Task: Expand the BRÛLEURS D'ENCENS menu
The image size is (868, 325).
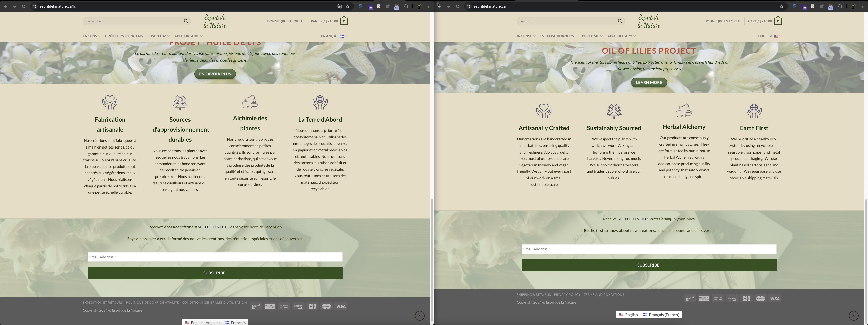Action: [x=125, y=36]
